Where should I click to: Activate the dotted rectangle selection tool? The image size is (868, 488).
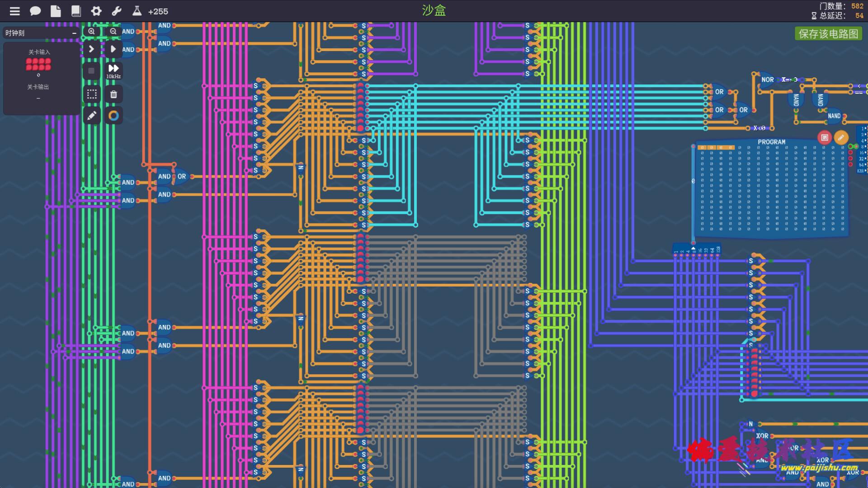92,94
